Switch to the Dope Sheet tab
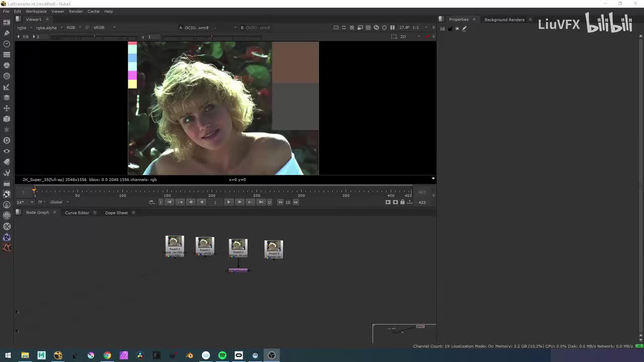 [x=116, y=213]
